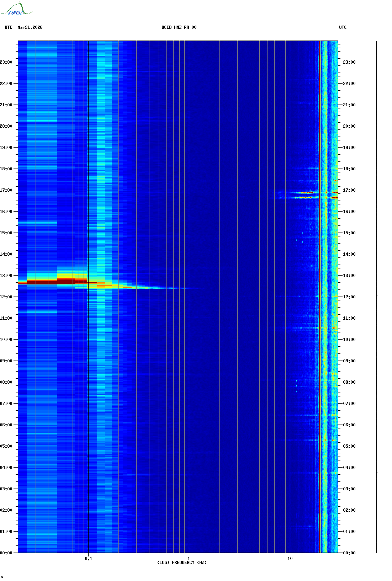The height and width of the screenshot is (581, 392).
Task: Click the 1 Hz frequency axis label
Action: [x=189, y=559]
